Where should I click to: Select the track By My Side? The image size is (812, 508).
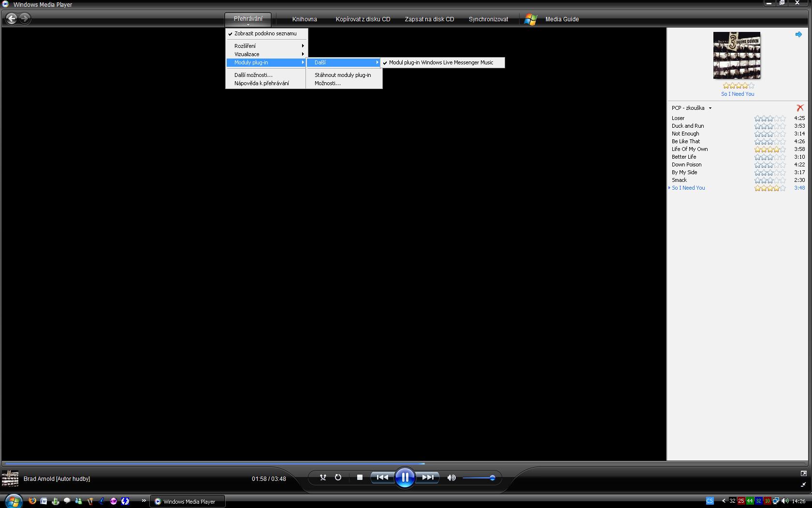(684, 172)
